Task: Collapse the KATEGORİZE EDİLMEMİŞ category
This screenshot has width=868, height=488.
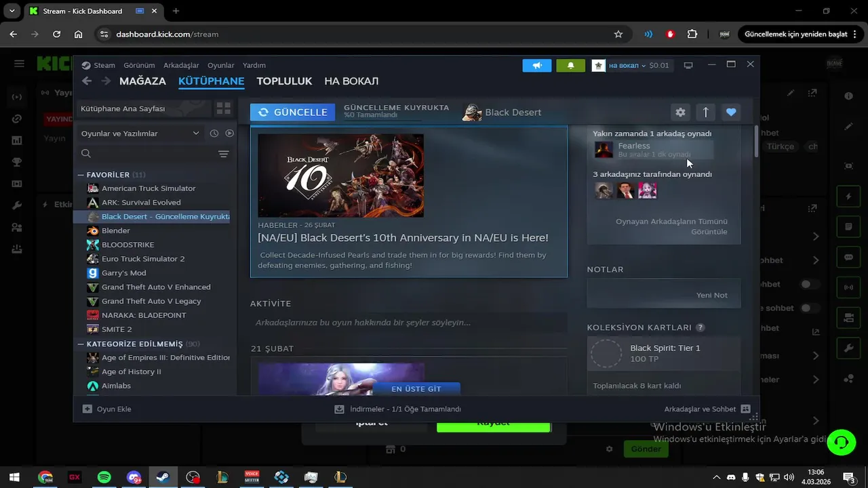Action: click(81, 344)
